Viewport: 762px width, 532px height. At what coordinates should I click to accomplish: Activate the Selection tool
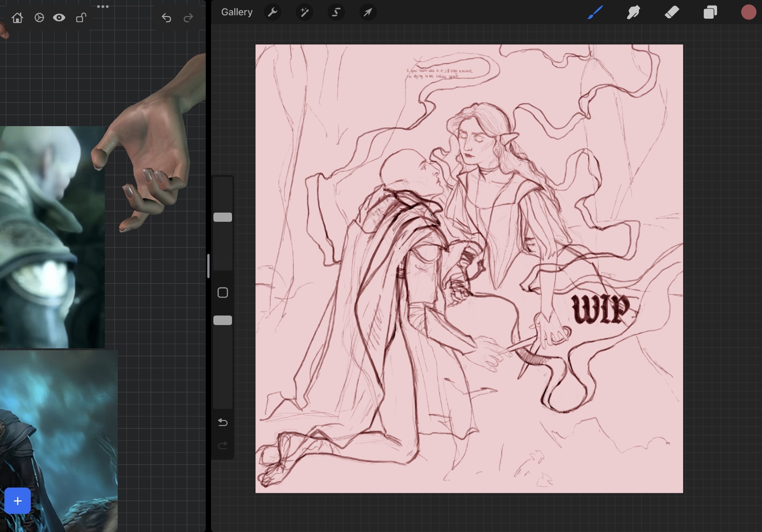coord(336,12)
